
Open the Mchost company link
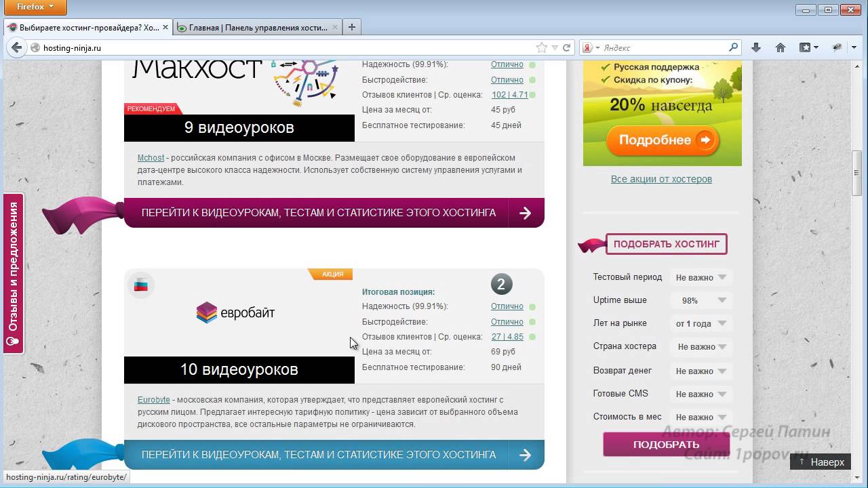coord(151,158)
